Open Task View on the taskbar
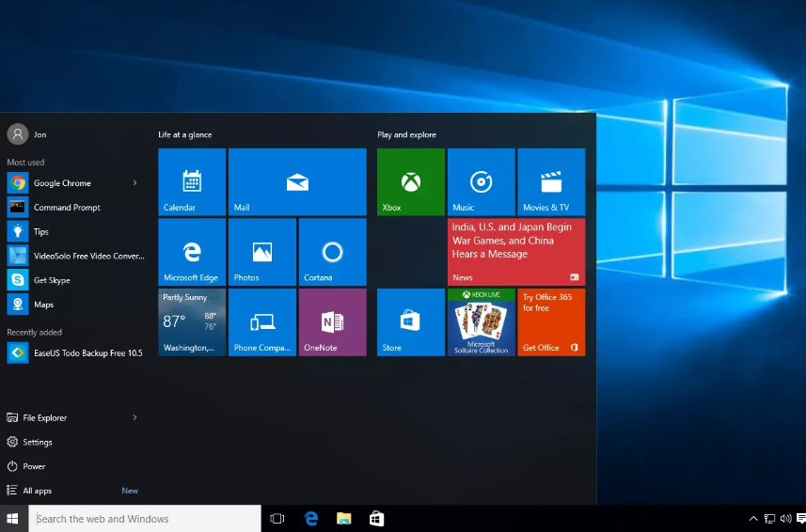Viewport: 806px width, 532px height. pyautogui.click(x=277, y=519)
